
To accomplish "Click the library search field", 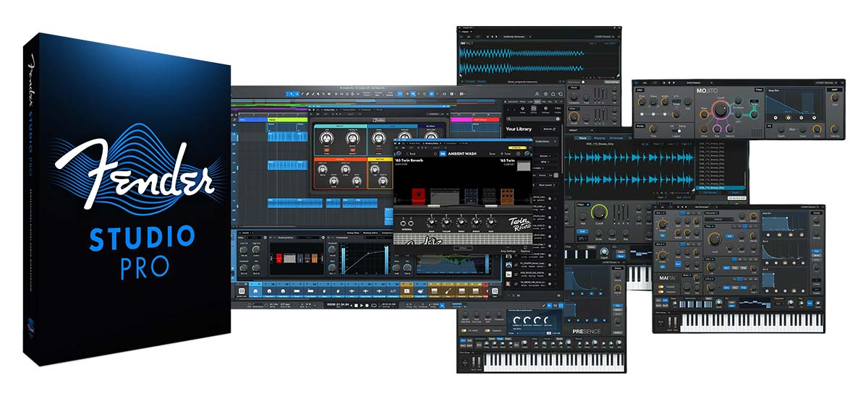I will pyautogui.click(x=534, y=119).
